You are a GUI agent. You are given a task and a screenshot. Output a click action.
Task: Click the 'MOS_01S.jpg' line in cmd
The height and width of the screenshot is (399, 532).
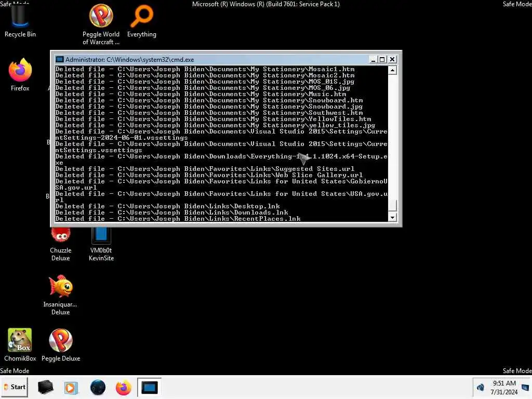(x=205, y=82)
